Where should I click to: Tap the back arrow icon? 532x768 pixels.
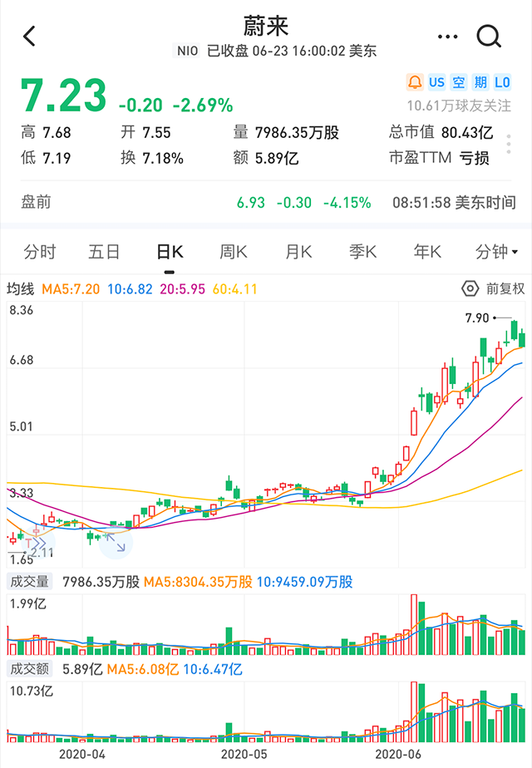click(29, 37)
